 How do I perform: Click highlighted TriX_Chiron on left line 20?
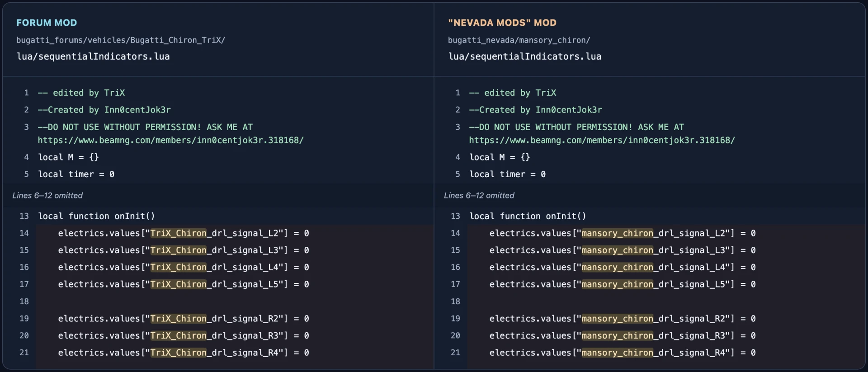tap(178, 336)
